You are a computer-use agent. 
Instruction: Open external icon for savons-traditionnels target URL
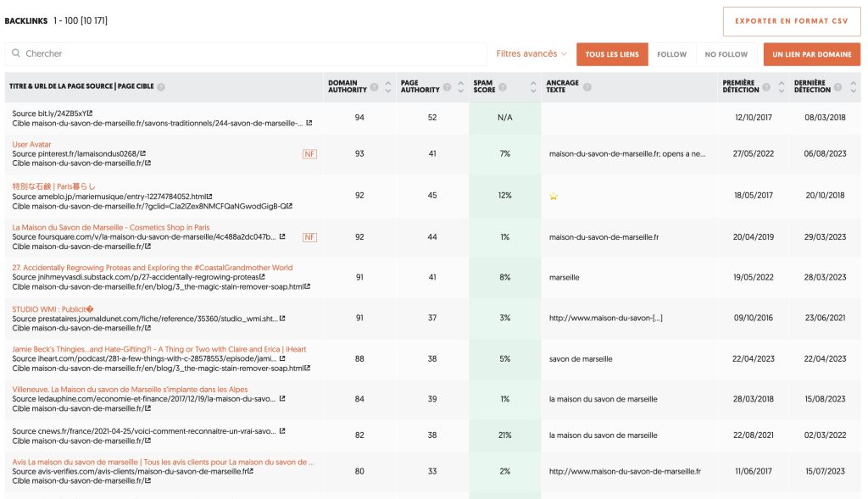[x=309, y=123]
